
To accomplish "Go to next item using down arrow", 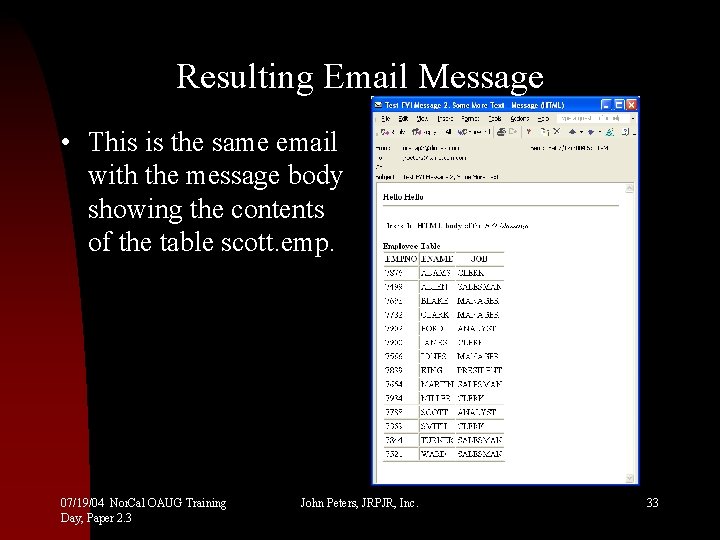I will (591, 132).
